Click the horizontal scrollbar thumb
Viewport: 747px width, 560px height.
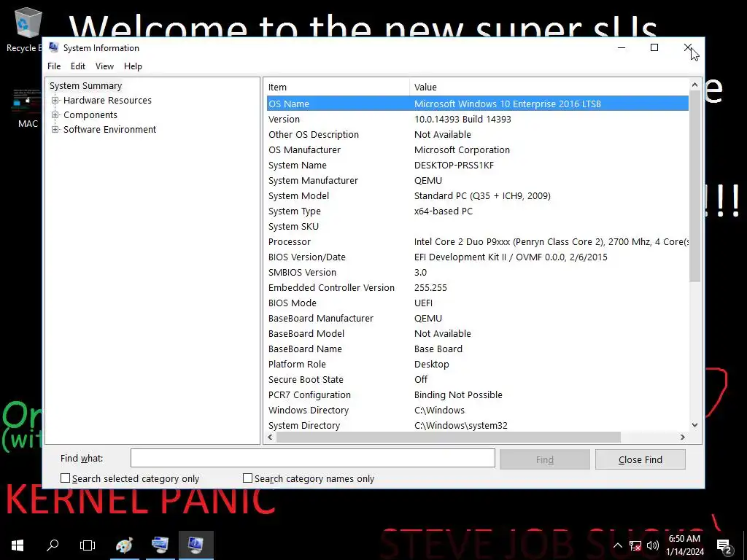coord(449,437)
